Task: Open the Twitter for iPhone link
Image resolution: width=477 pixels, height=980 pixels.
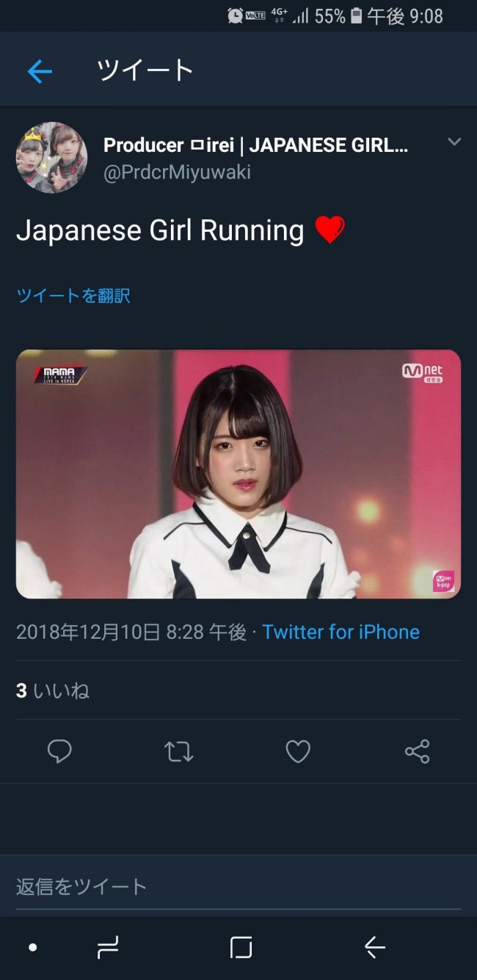Action: tap(341, 632)
